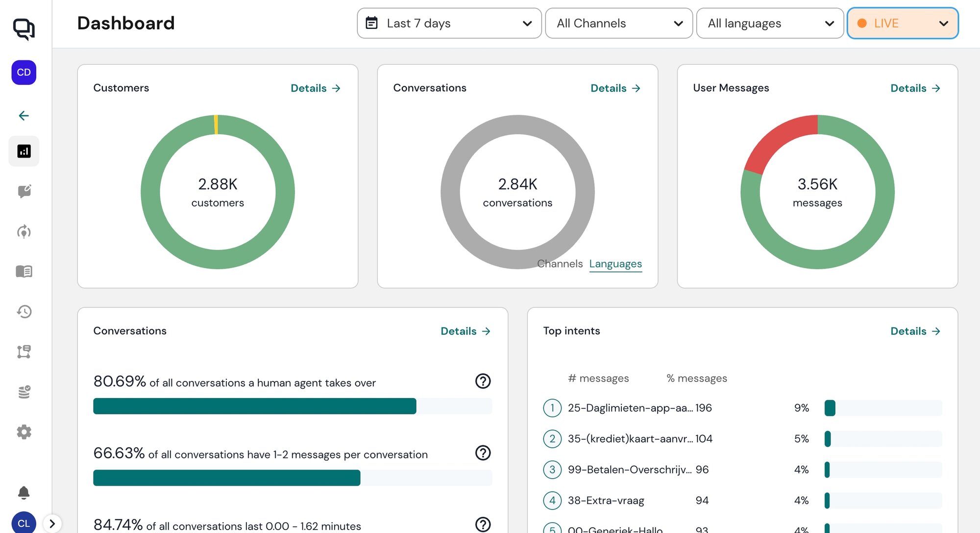The width and height of the screenshot is (980, 533).
Task: Click help icon for 1-2 messages stat
Action: click(483, 453)
